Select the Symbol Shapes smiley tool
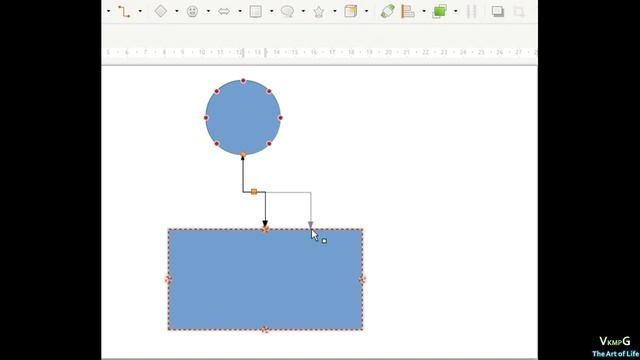Screen dimensions: 640x360 point(192,11)
